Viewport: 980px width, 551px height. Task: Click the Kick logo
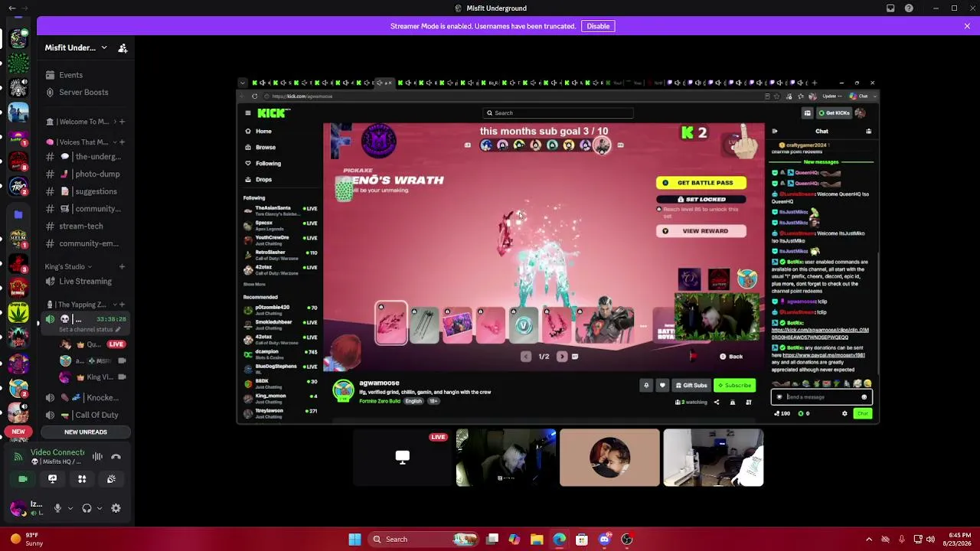[273, 113]
